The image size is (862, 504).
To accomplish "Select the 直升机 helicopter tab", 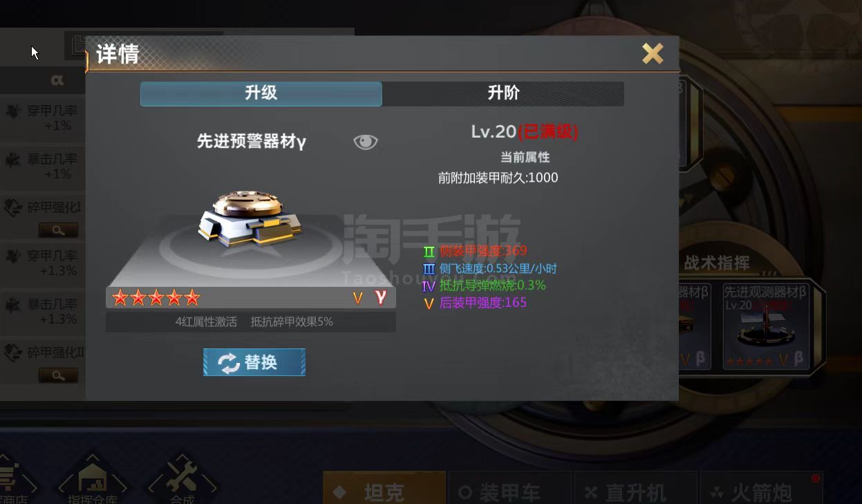I will point(635,489).
